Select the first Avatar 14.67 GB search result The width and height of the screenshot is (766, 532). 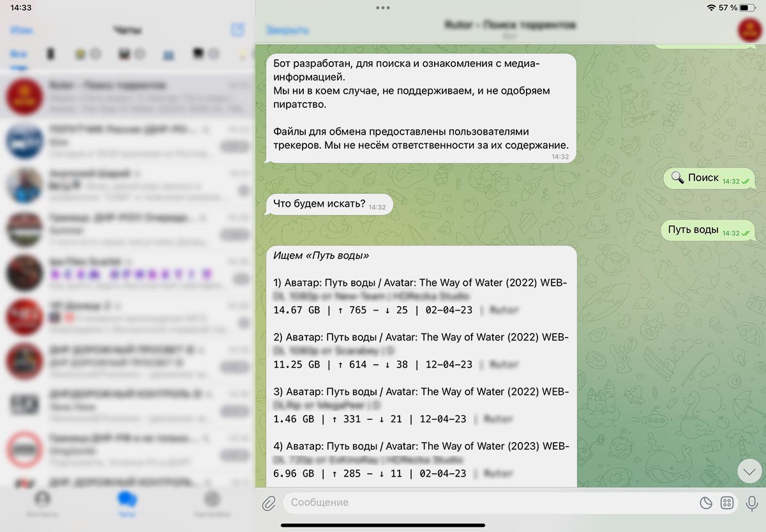[420, 297]
